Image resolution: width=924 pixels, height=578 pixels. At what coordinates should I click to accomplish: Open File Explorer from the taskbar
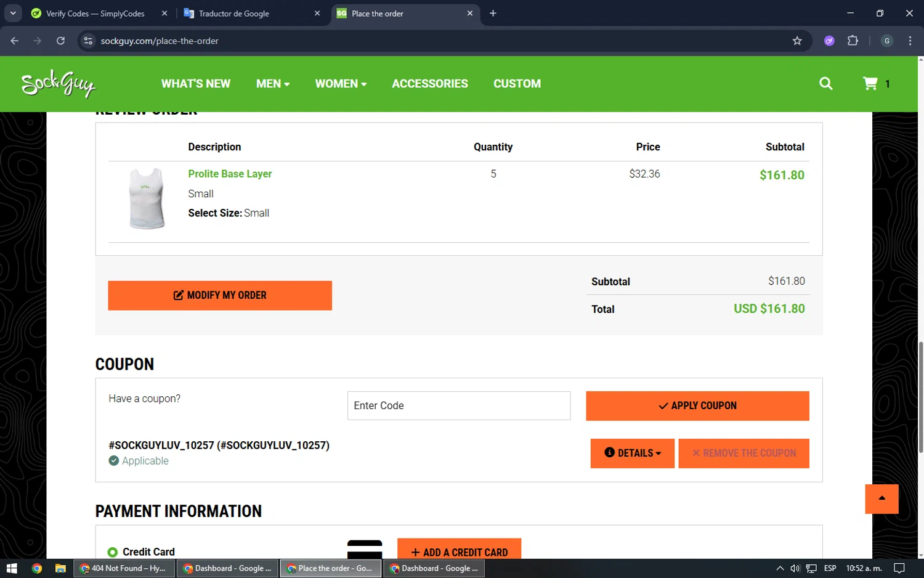coord(60,568)
